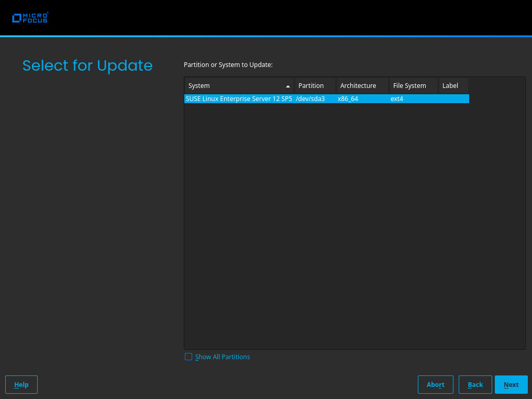Click the Label column header
The width and height of the screenshot is (532, 399).
pos(452,86)
